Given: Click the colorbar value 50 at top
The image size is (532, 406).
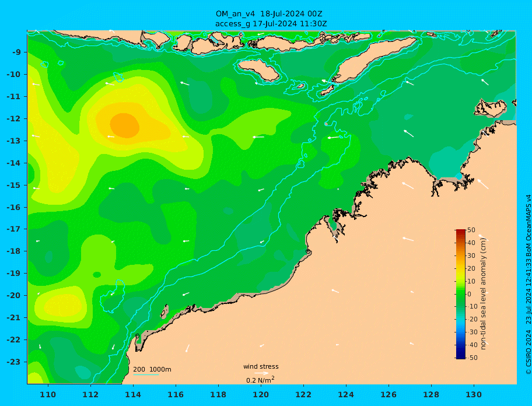Looking at the screenshot, I should (471, 230).
